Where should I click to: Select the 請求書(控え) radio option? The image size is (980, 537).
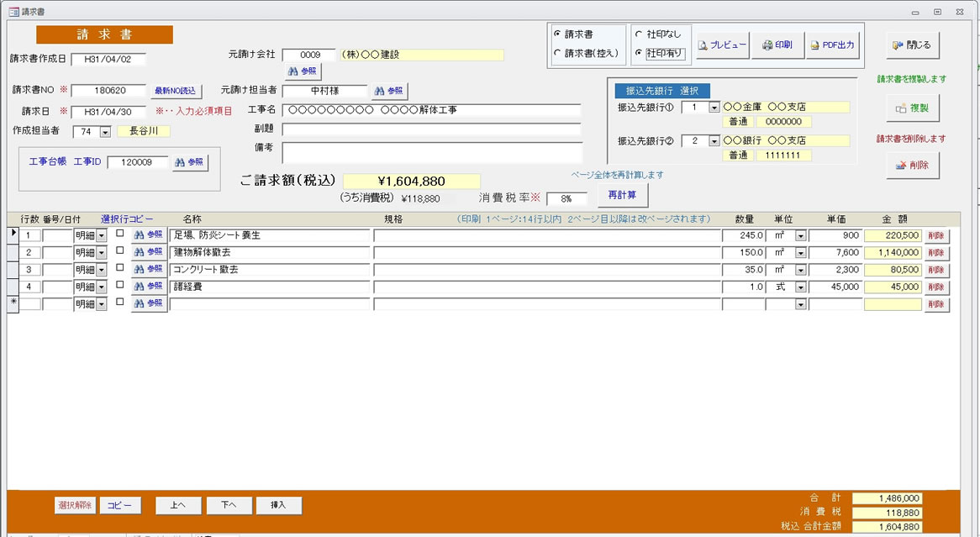(558, 53)
